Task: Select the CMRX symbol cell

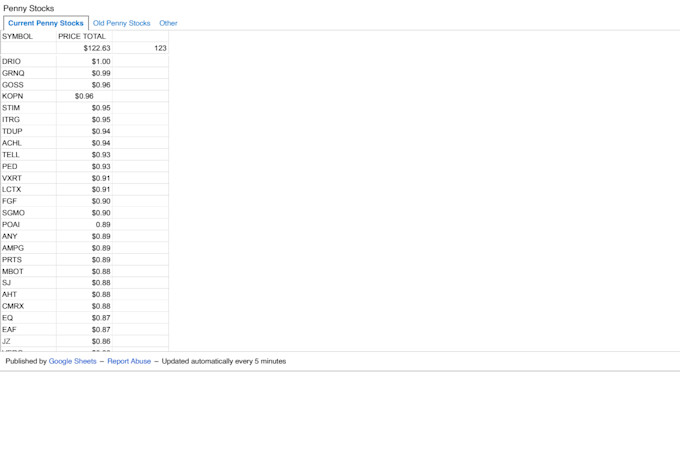Action: click(29, 306)
